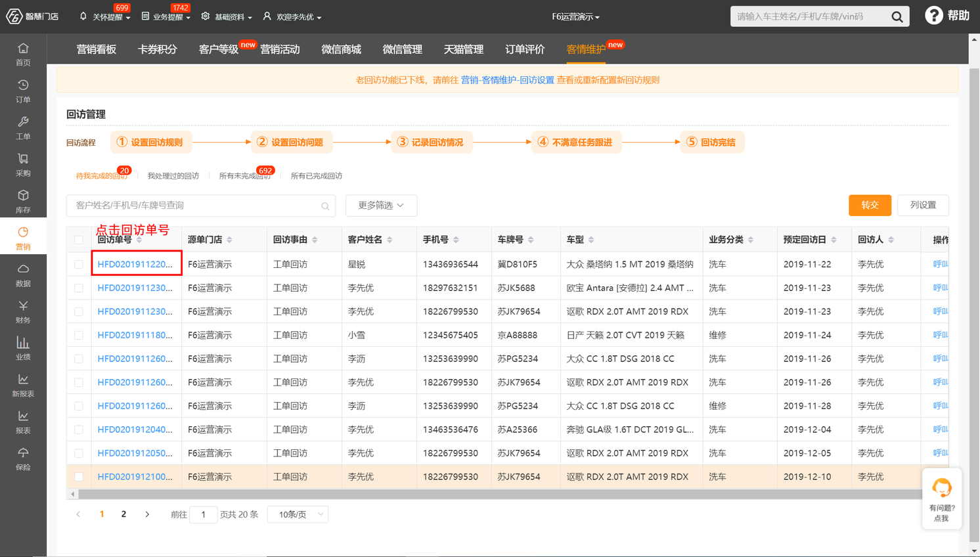Open return visit order HFD0201911220...
980x557 pixels.
135,264
